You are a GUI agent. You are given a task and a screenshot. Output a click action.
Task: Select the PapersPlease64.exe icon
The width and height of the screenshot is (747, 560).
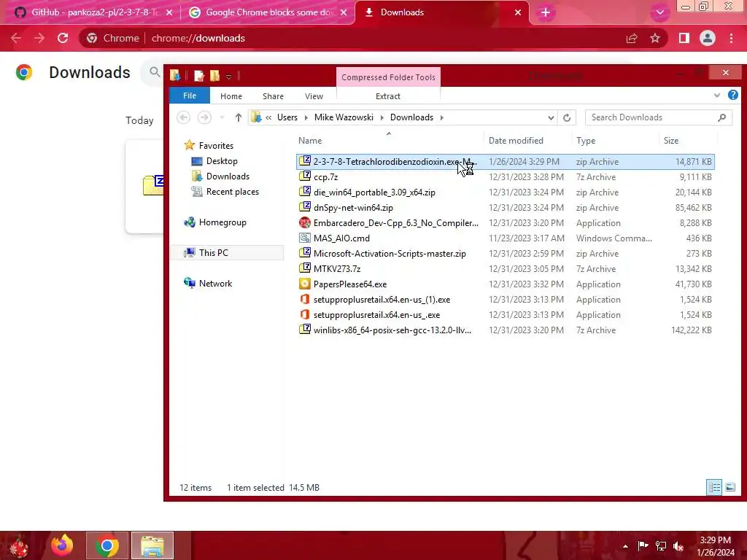[305, 284]
